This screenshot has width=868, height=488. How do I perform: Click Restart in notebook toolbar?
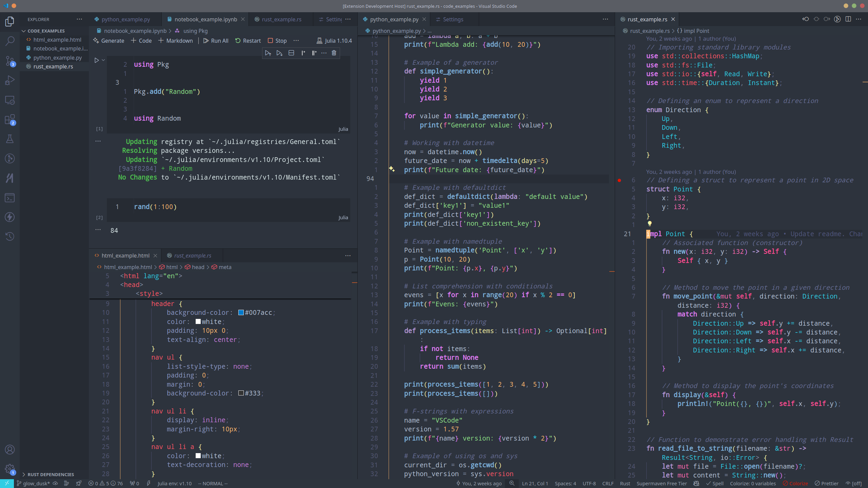pos(248,41)
